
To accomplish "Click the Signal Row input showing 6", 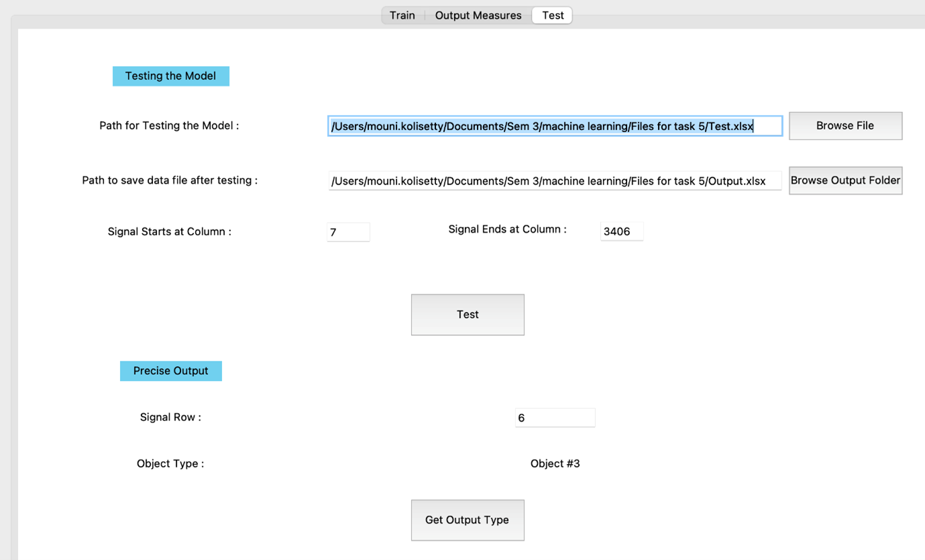I will pos(555,417).
